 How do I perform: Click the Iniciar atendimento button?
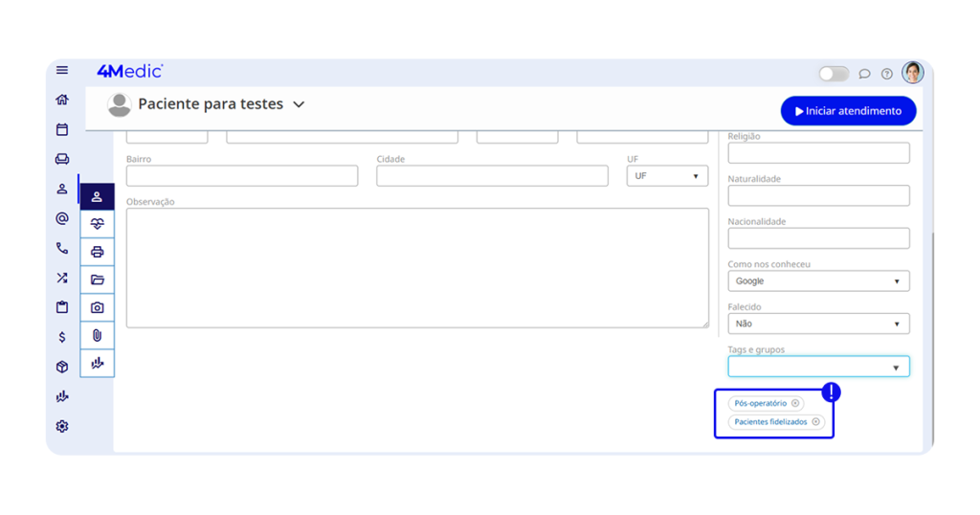tap(848, 111)
